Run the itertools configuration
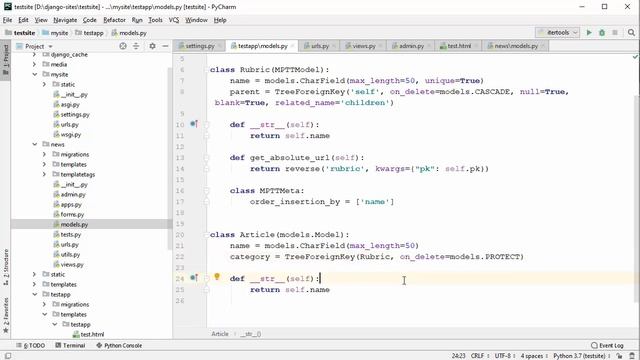Image resolution: width=640 pixels, height=360 pixels. (x=589, y=33)
